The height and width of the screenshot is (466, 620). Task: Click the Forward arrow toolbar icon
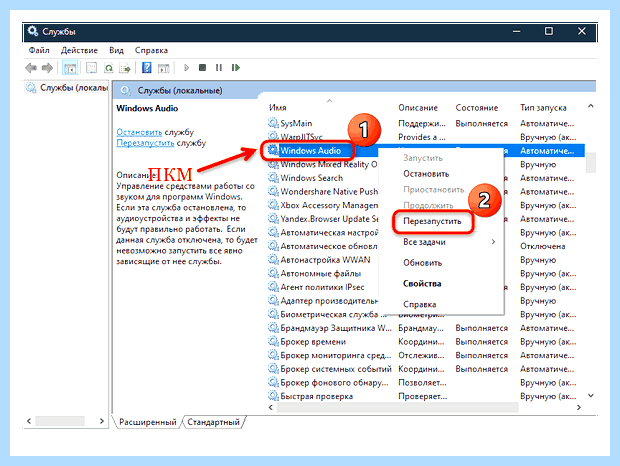click(47, 68)
